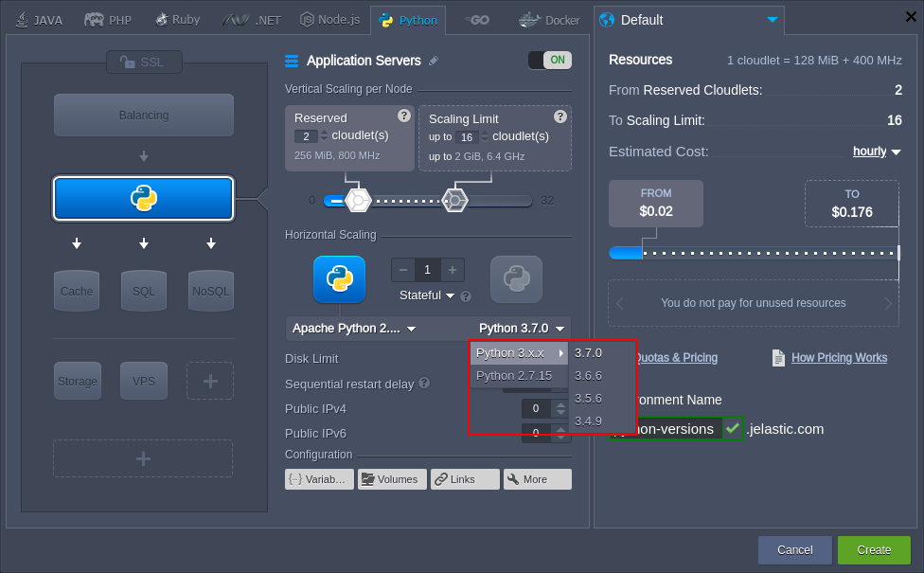Click the More configuration button
924x573 pixels.
[x=537, y=479]
